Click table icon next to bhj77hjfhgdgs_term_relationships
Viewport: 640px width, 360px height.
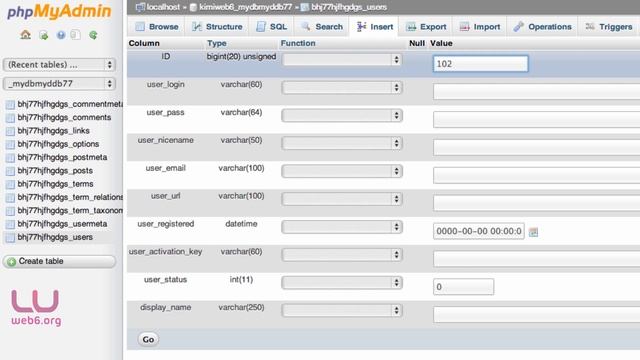pyautogui.click(x=10, y=198)
